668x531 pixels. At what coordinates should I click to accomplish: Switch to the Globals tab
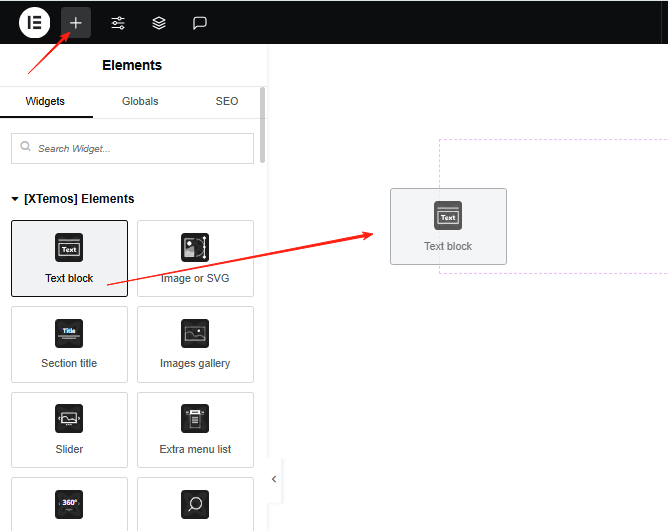pyautogui.click(x=140, y=101)
